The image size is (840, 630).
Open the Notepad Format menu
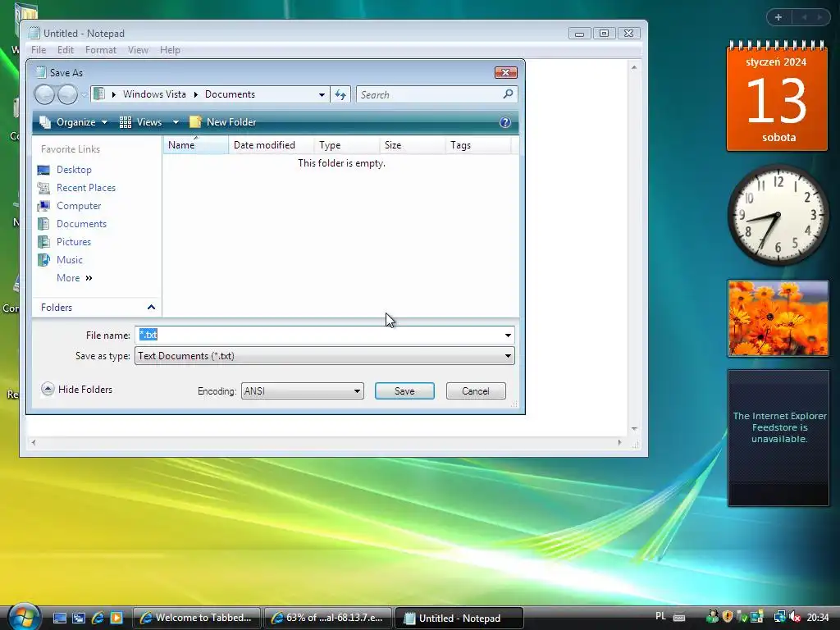[x=100, y=50]
